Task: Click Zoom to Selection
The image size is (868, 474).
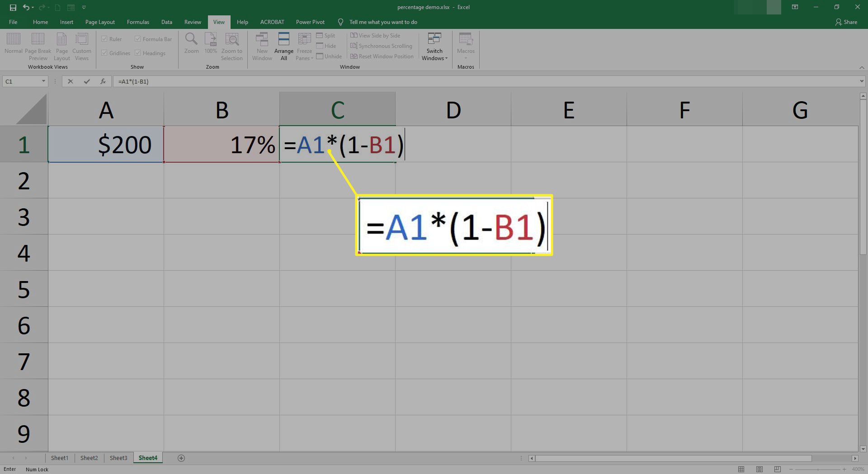Action: click(232, 47)
